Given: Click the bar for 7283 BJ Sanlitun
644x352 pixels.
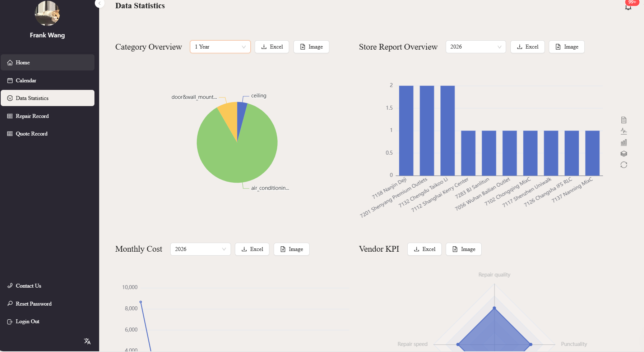Looking at the screenshot, I should point(489,153).
